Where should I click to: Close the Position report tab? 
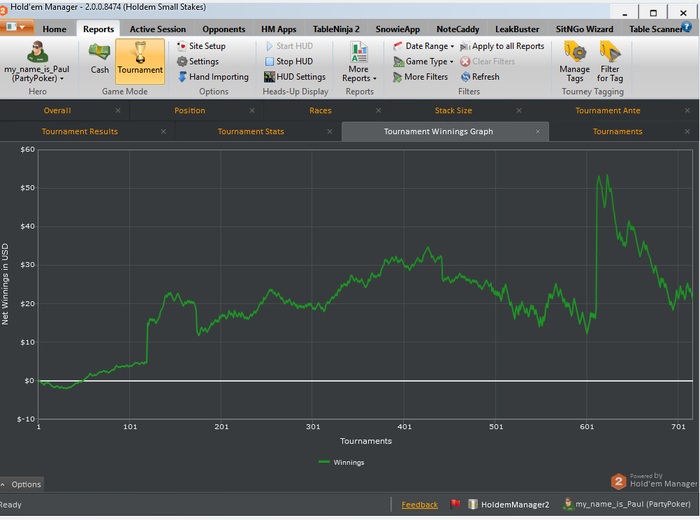[x=252, y=111]
